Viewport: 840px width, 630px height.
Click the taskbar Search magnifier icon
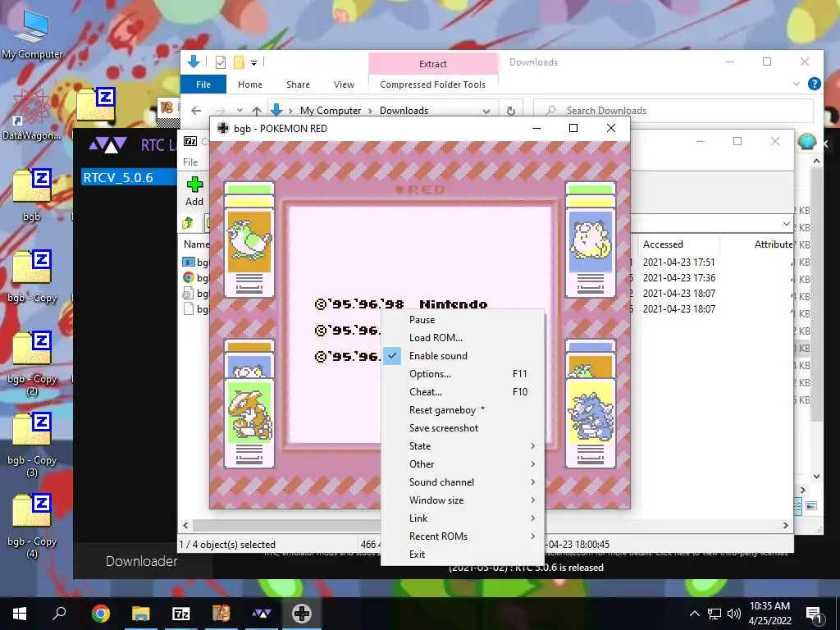coord(59,614)
